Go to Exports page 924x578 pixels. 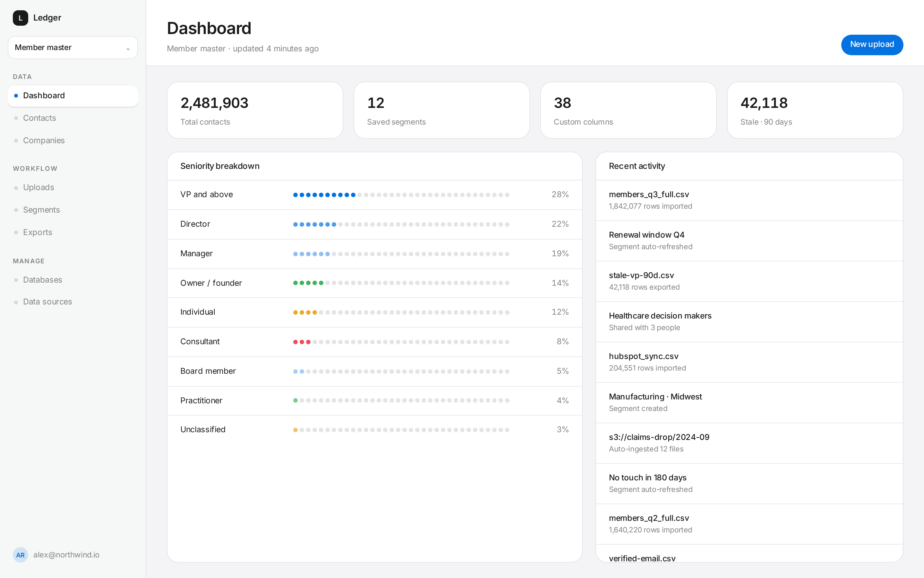pos(73,232)
